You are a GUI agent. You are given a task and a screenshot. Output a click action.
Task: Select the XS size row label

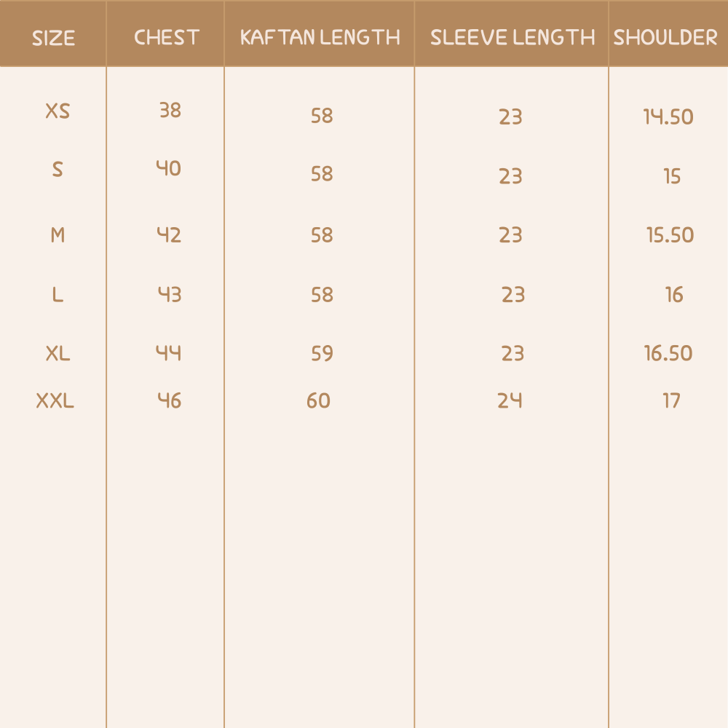[x=58, y=111]
